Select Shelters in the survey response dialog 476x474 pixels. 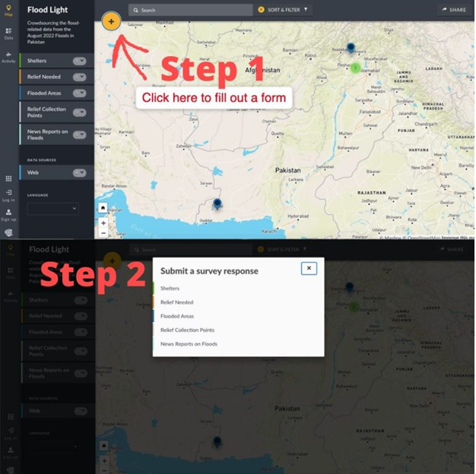pos(170,289)
